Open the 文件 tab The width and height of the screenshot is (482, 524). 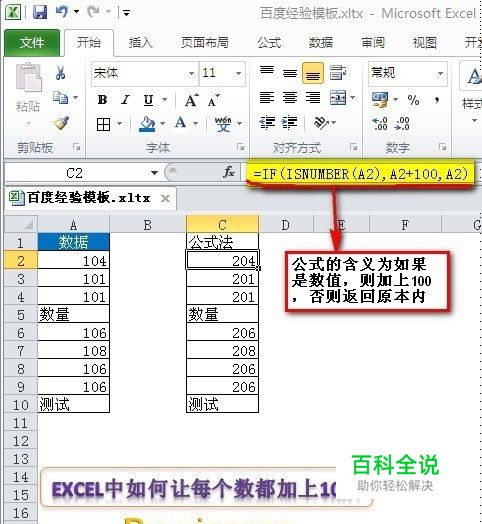[32, 42]
